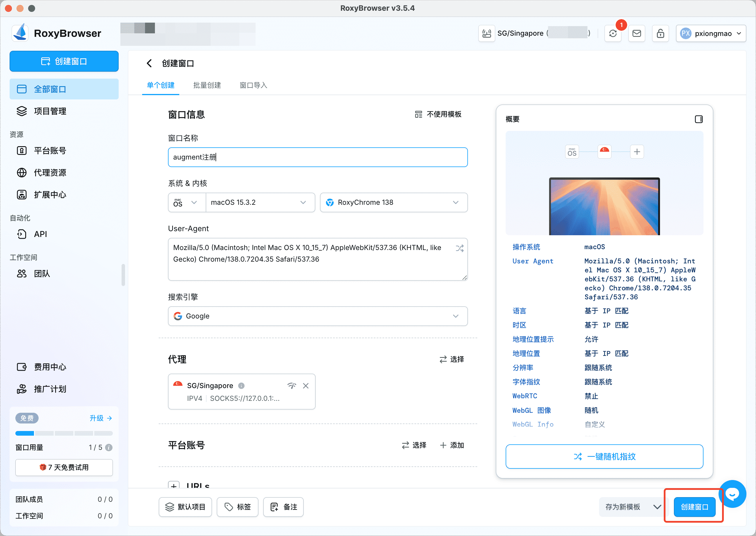Remove the SG/Singapore proxy with the X icon
756x536 pixels.
306,385
